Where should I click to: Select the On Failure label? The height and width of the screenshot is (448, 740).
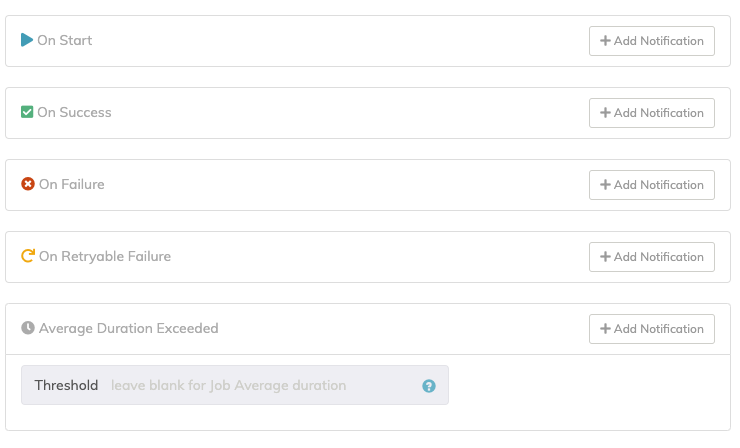click(72, 184)
